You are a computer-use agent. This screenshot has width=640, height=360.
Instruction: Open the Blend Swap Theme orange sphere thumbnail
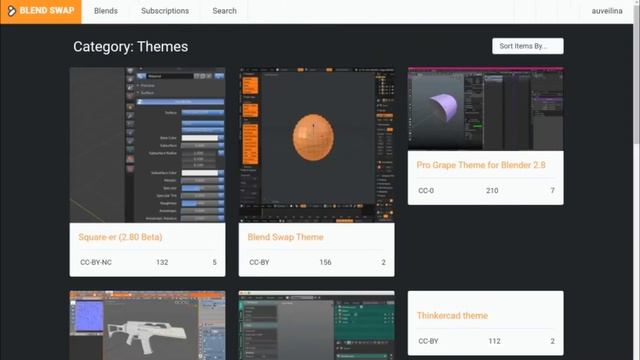coord(317,145)
